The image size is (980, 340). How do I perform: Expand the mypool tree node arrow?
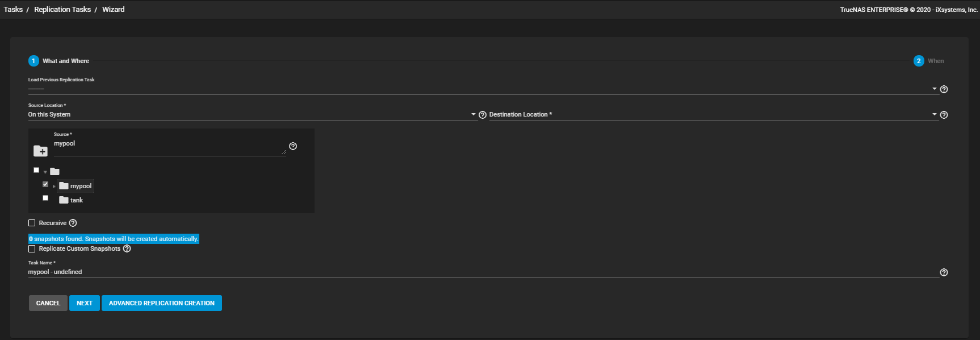(x=54, y=186)
